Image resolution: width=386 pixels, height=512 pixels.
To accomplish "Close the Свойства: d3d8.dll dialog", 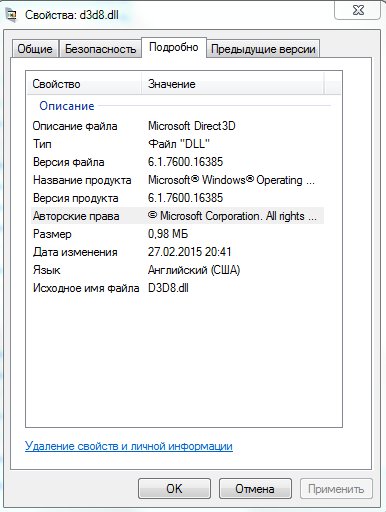I will pyautogui.click(x=358, y=11).
